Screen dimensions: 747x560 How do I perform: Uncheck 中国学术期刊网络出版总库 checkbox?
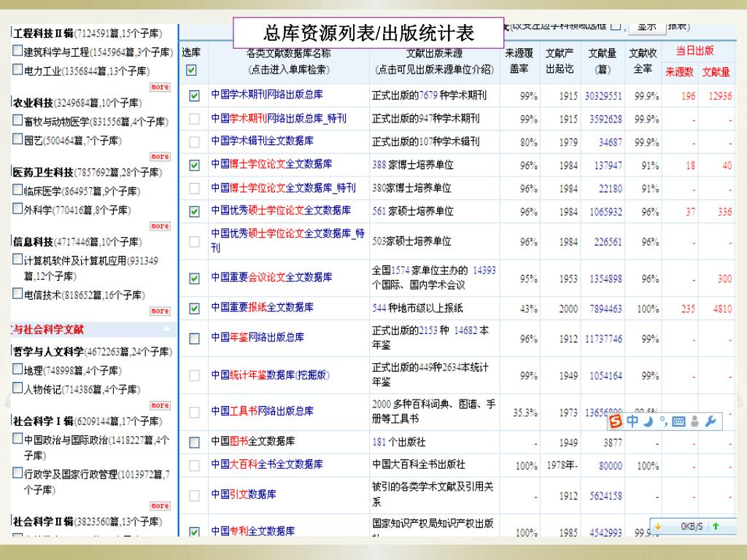[x=194, y=96]
